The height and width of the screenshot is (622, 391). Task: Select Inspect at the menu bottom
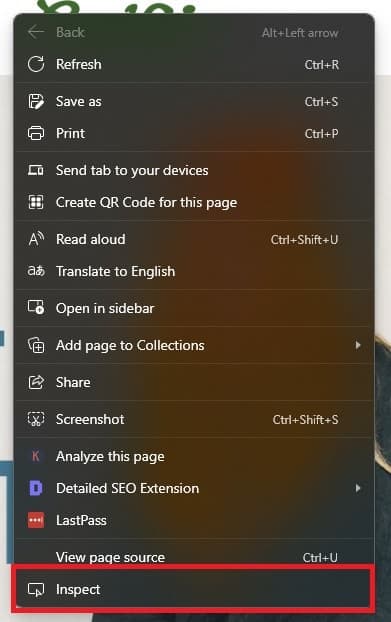tap(194, 589)
